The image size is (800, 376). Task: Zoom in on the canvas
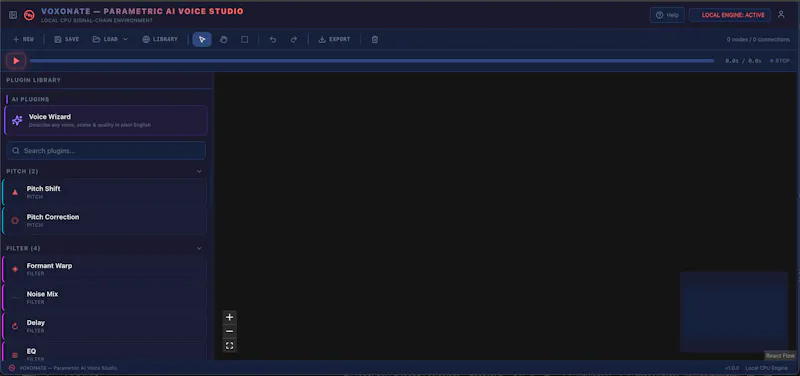click(x=230, y=317)
